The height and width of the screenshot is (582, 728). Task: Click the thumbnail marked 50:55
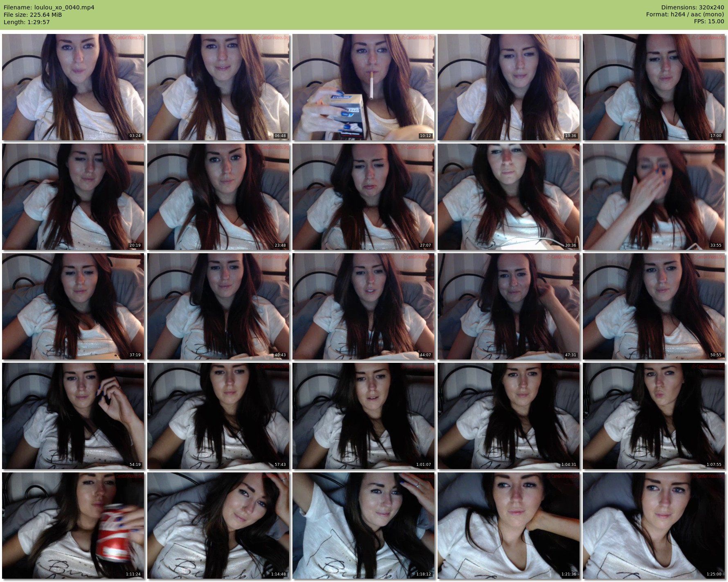pyautogui.click(x=654, y=306)
